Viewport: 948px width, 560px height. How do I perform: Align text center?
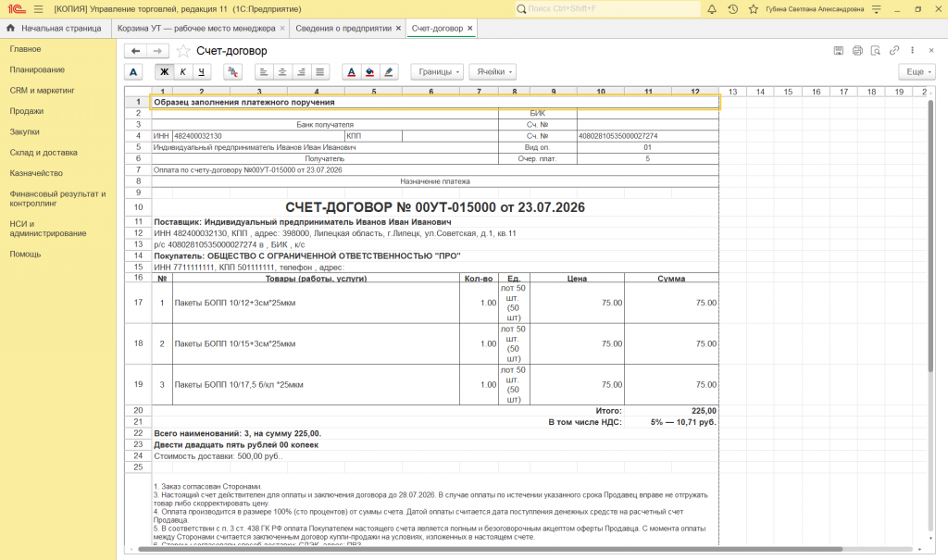(x=282, y=72)
